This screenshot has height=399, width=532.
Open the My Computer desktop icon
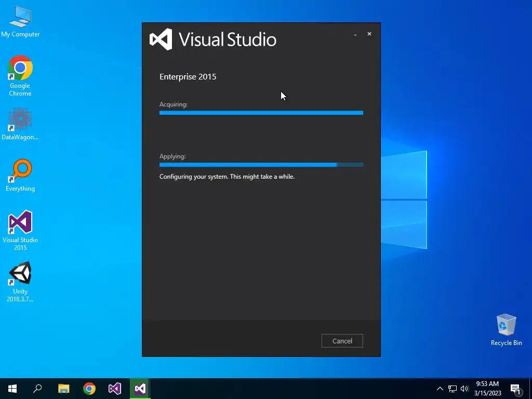click(x=20, y=22)
